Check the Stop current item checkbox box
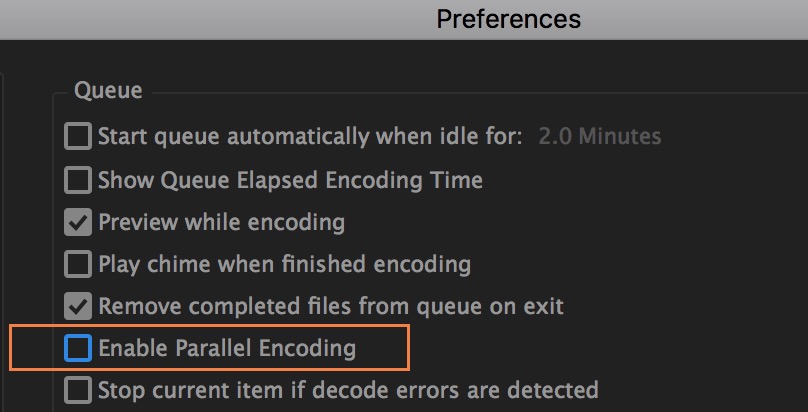The height and width of the screenshot is (412, 808). point(78,389)
